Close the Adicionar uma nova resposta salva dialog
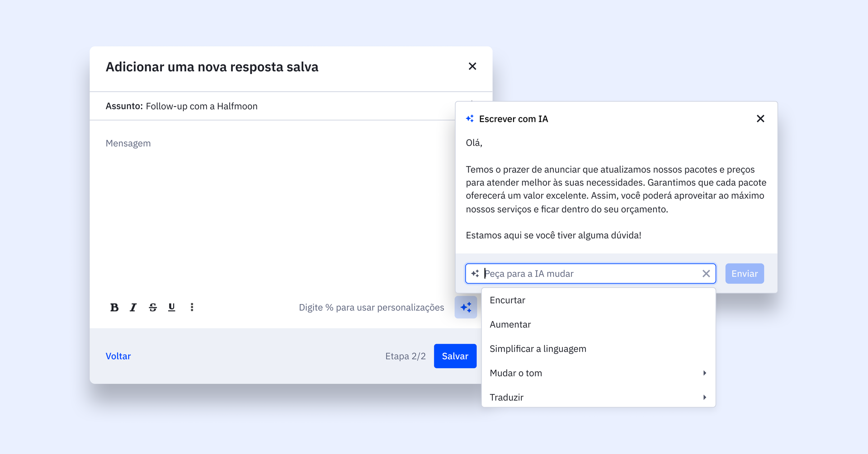This screenshot has width=868, height=454. tap(472, 66)
